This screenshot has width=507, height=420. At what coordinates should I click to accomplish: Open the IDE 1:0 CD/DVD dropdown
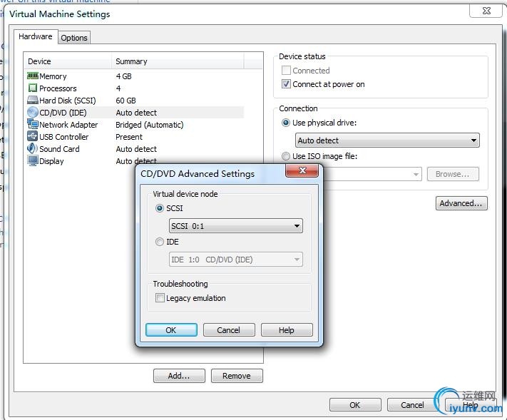point(236,260)
